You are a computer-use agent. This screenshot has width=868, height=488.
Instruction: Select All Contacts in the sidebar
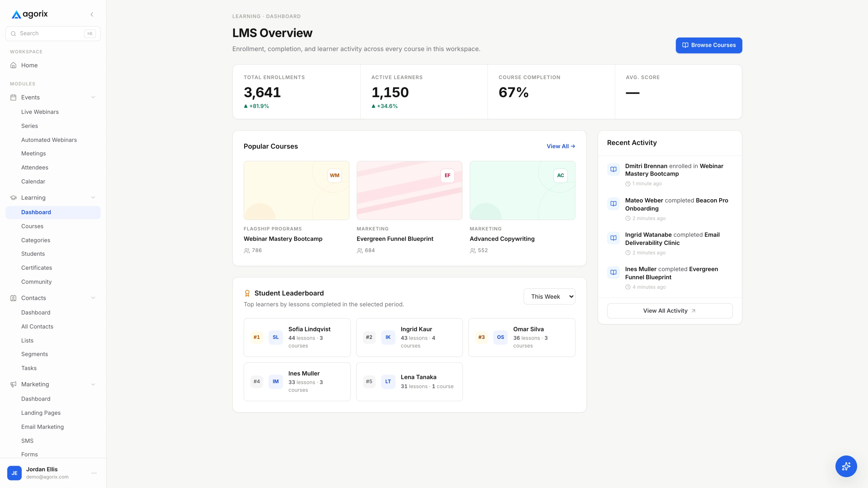point(37,326)
